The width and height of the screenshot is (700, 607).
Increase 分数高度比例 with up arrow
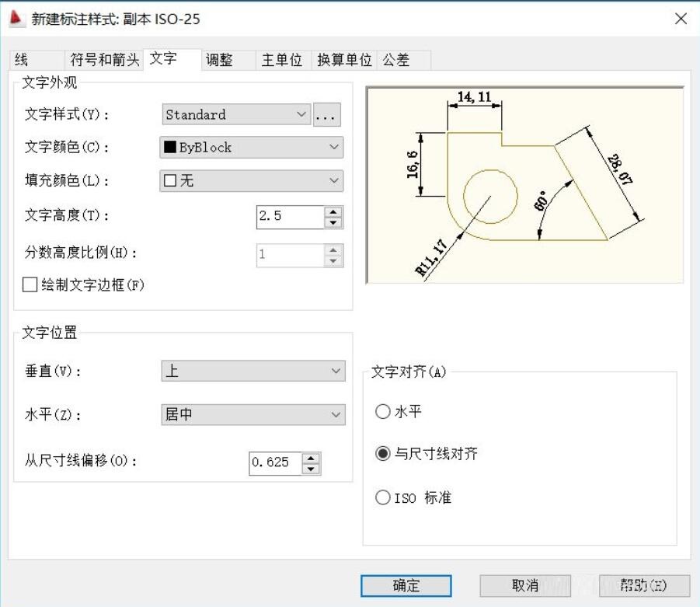pos(333,249)
